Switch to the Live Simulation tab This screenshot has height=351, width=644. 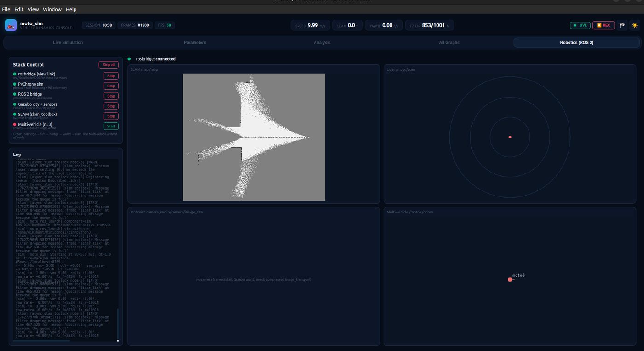point(68,42)
